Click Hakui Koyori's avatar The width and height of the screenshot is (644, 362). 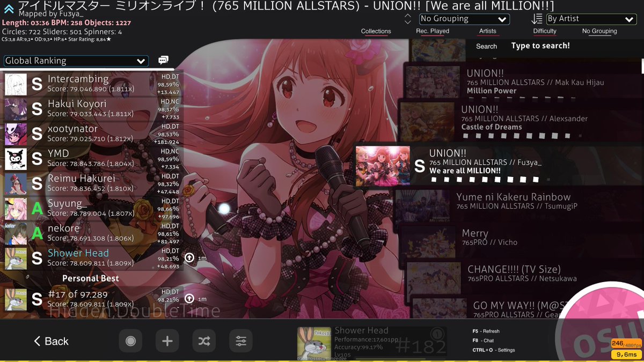pyautogui.click(x=16, y=109)
